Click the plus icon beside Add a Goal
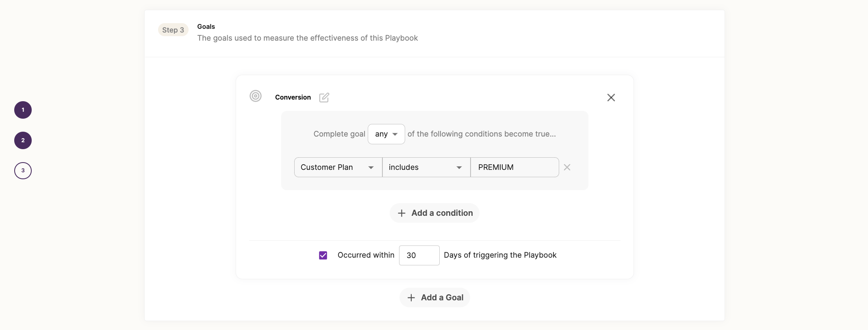868x330 pixels. tap(411, 298)
